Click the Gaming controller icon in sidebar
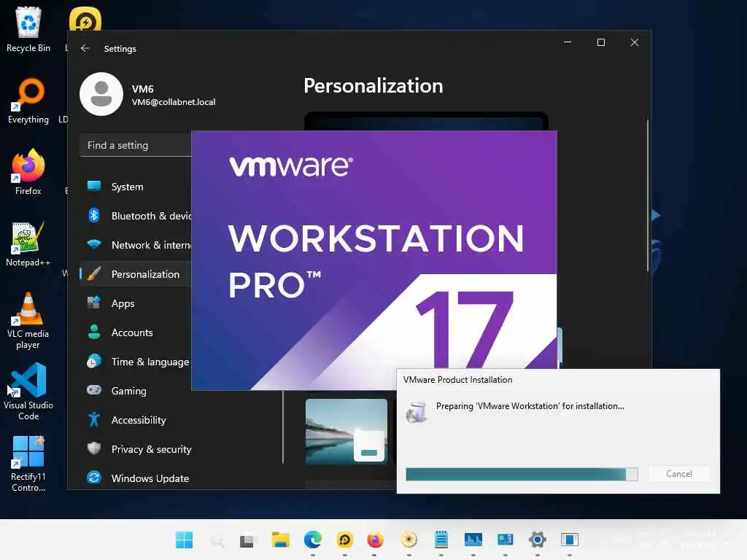The image size is (747, 560). point(94,390)
